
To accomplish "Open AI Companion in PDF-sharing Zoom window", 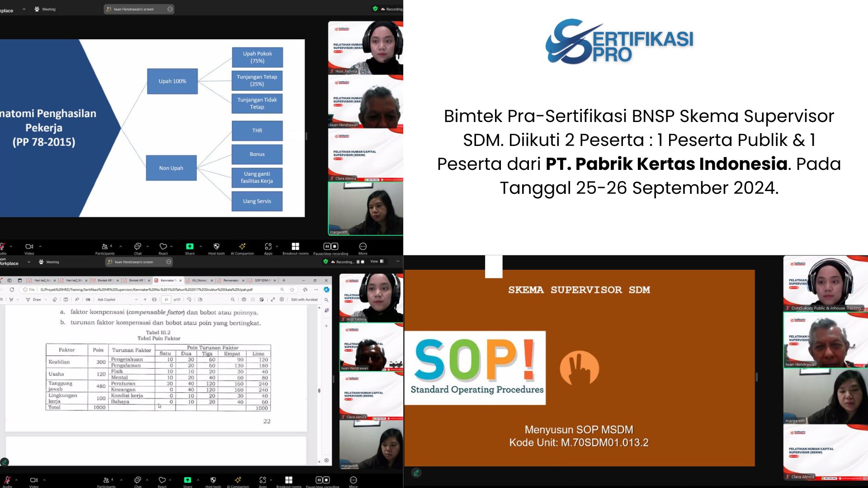I will tap(238, 482).
